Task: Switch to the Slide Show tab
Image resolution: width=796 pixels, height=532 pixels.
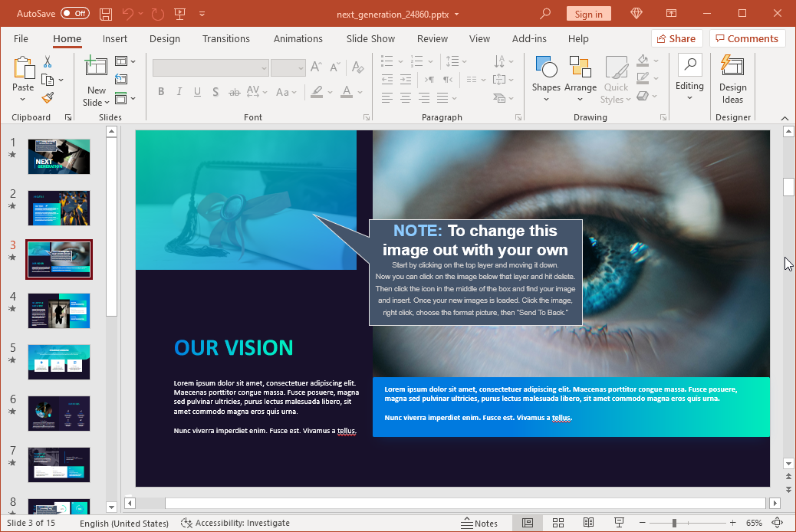Action: click(x=370, y=38)
